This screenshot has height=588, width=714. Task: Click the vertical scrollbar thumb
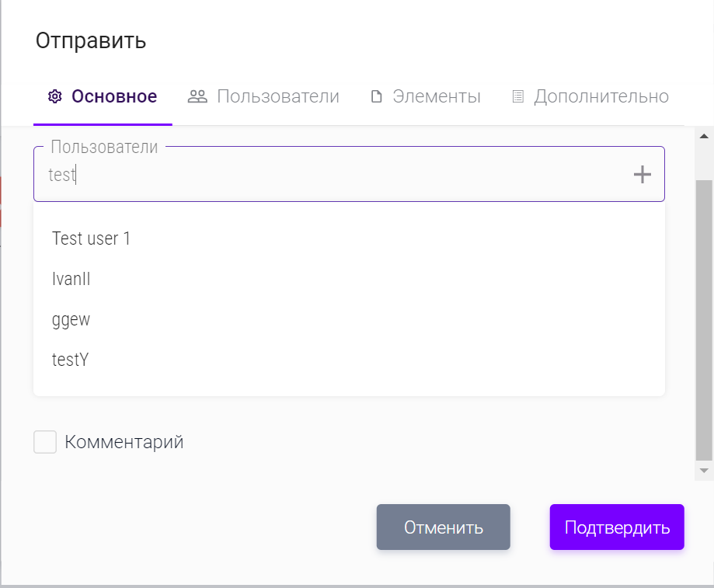tap(703, 318)
